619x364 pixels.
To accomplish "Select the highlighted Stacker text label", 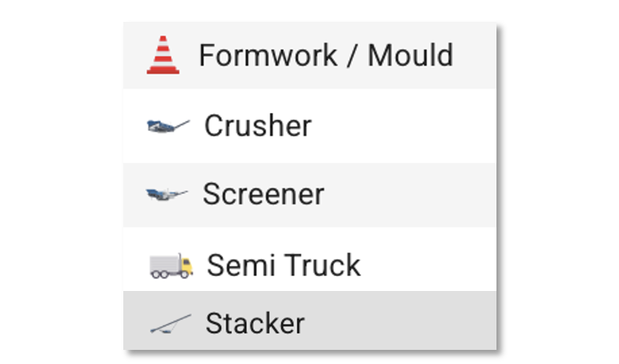I will click(255, 323).
